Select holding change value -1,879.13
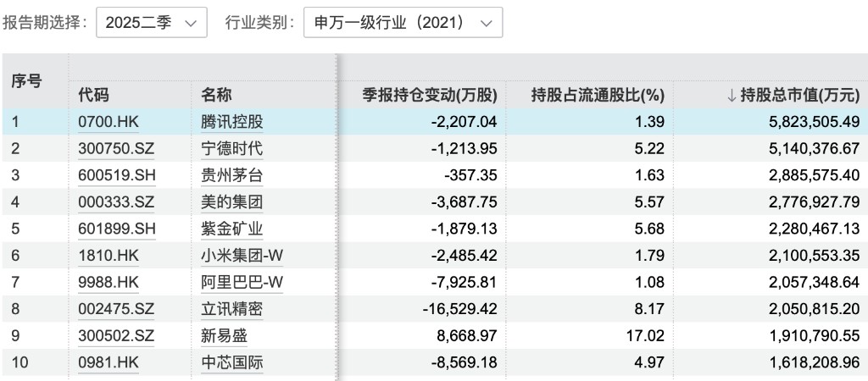The height and width of the screenshot is (381, 868). [464, 229]
